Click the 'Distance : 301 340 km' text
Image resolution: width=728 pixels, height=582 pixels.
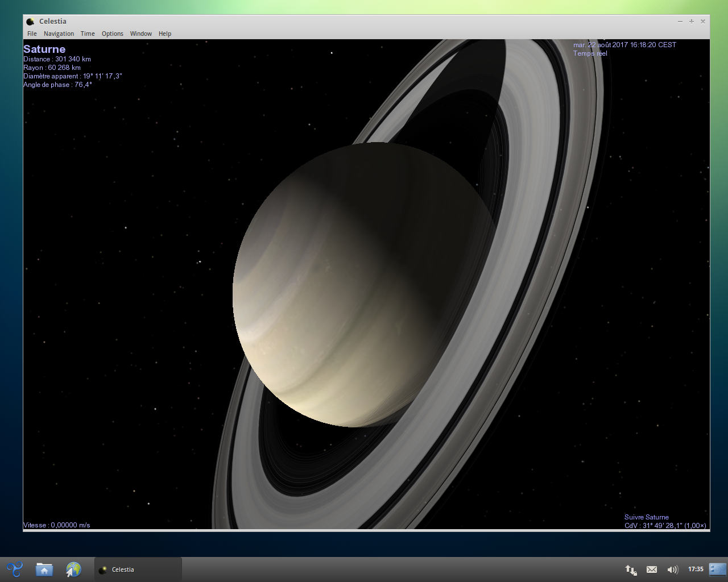(57, 59)
